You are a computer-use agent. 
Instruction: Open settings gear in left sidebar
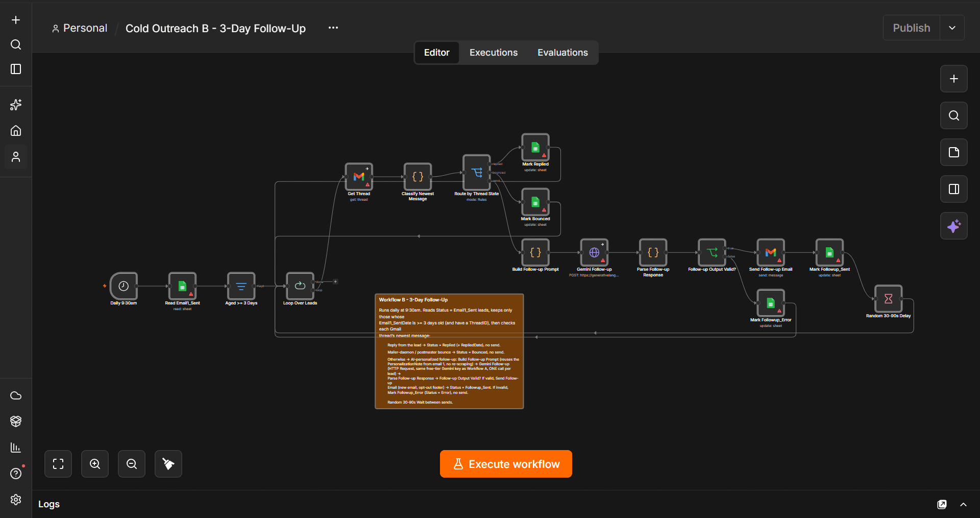[16, 500]
